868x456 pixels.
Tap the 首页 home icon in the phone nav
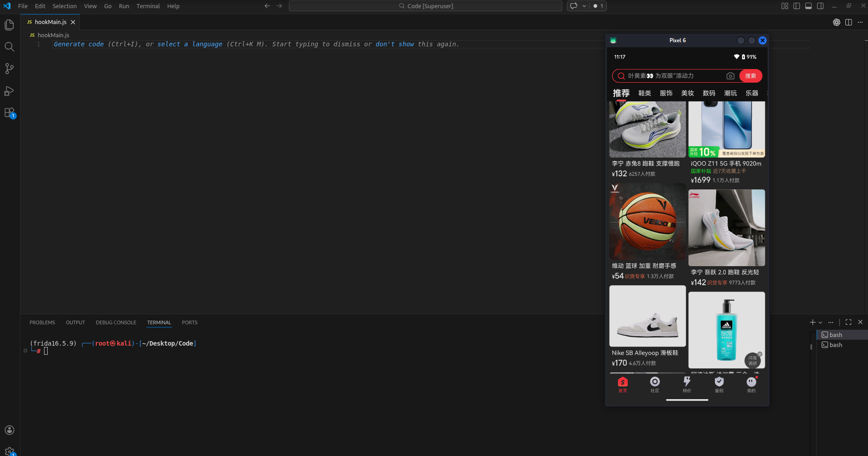623,384
